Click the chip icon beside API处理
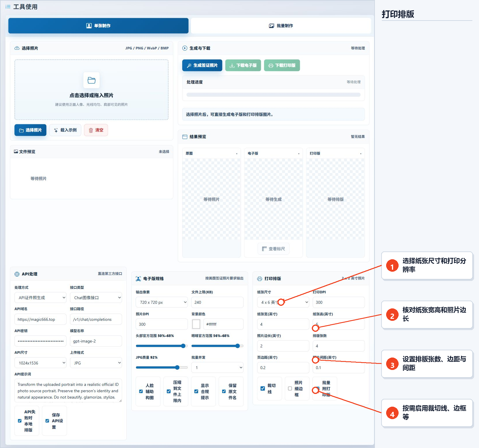The width and height of the screenshot is (479, 448). pos(17,274)
